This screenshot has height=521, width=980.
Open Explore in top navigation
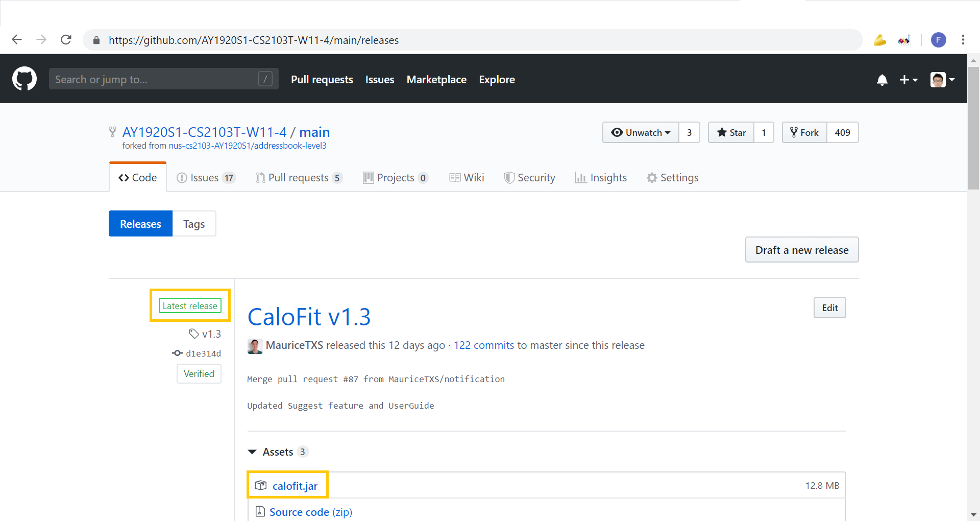tap(497, 80)
